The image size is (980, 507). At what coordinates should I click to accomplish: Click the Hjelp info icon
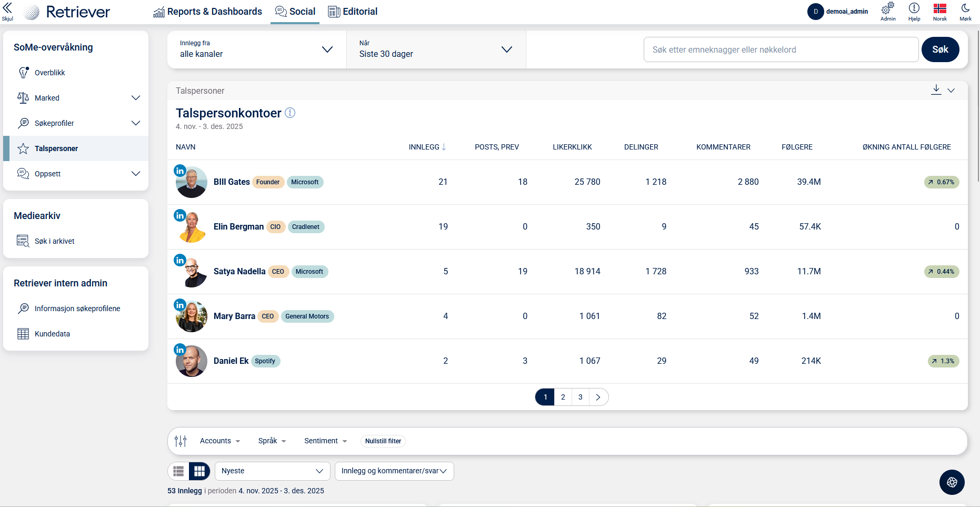pyautogui.click(x=914, y=9)
